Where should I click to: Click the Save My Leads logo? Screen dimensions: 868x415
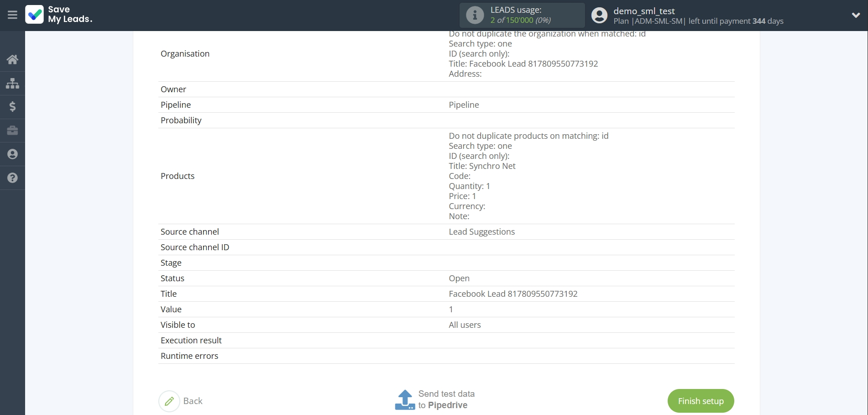click(58, 15)
